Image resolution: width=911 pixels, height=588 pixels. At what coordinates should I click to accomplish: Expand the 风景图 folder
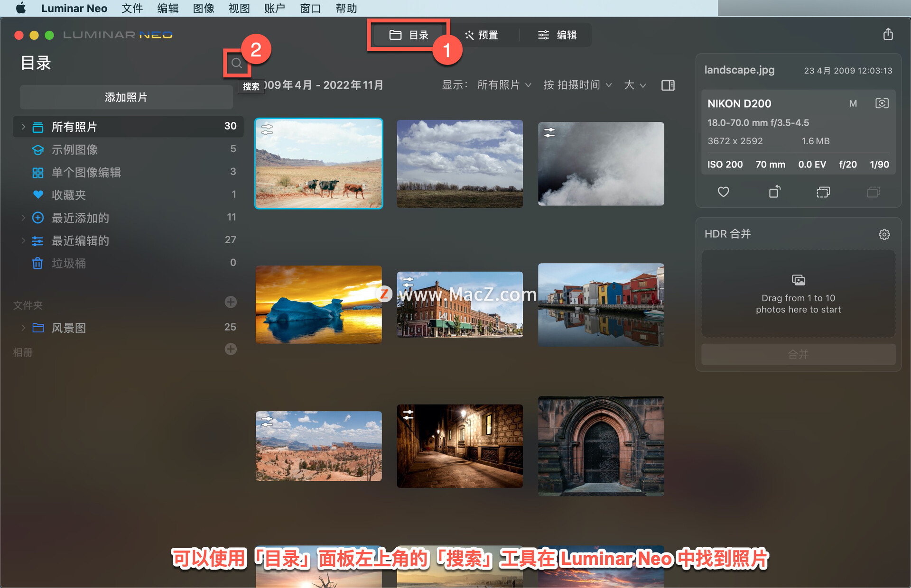point(23,328)
